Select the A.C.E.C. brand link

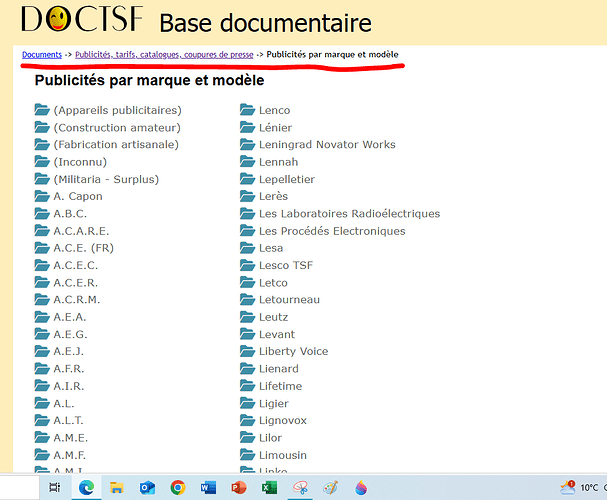(x=76, y=265)
